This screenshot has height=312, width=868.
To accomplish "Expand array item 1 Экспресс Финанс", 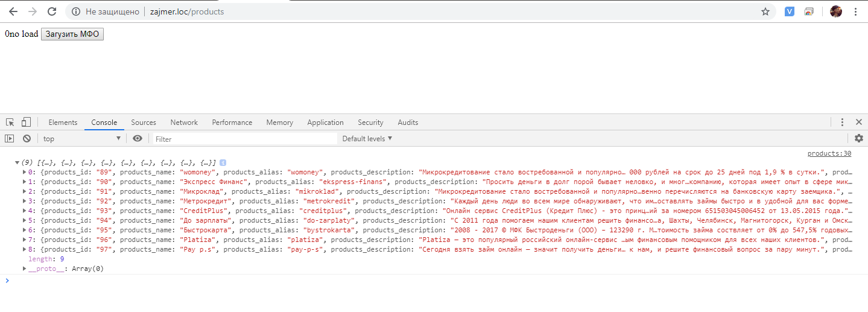I will pos(24,182).
